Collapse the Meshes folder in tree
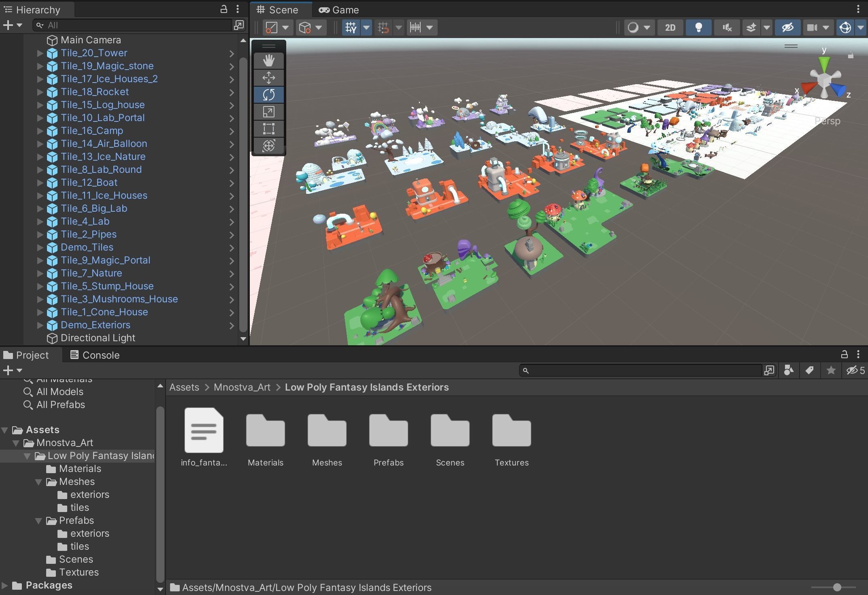Image resolution: width=868 pixels, height=595 pixels. coord(39,482)
